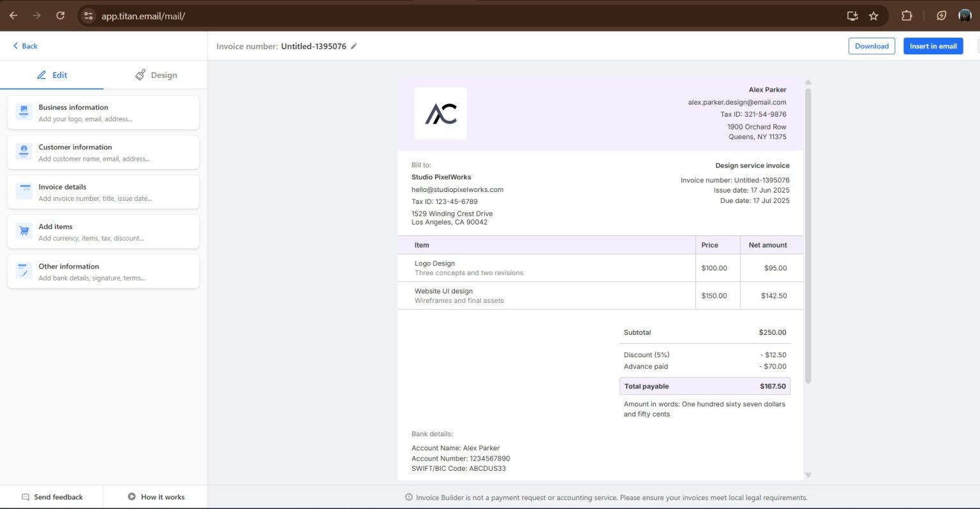The width and height of the screenshot is (980, 509).
Task: Click the install app icon in address bar
Action: click(x=852, y=16)
